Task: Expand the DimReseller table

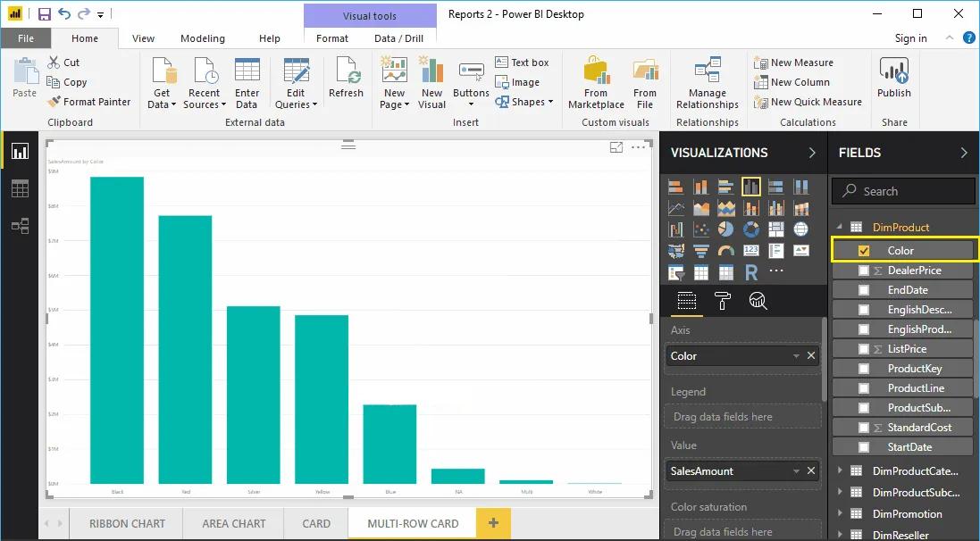Action: pyautogui.click(x=841, y=533)
